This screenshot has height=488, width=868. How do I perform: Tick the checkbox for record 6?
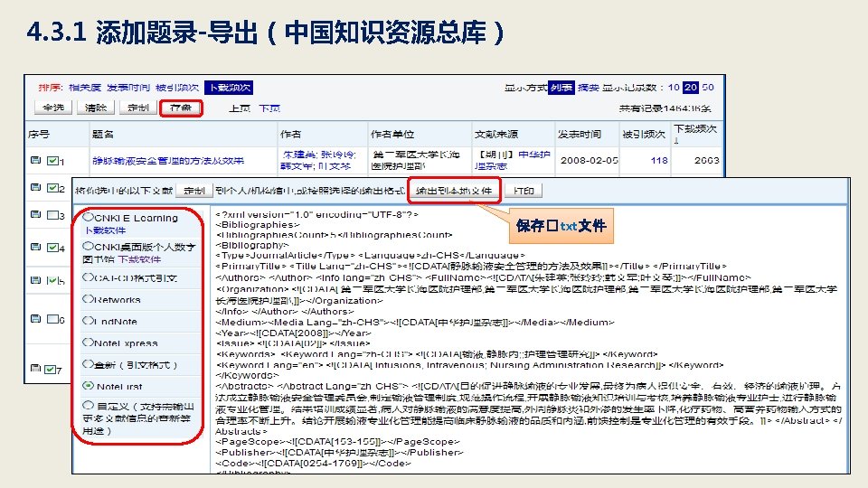pos(52,319)
